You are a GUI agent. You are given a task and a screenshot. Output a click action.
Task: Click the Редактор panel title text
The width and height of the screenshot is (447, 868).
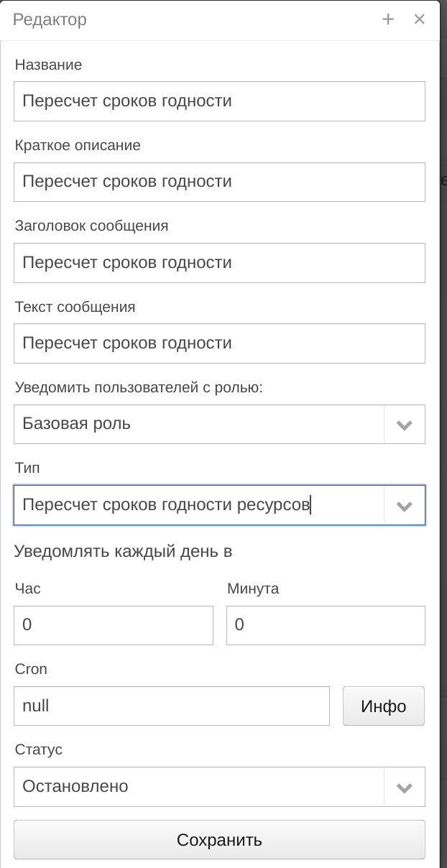(50, 19)
